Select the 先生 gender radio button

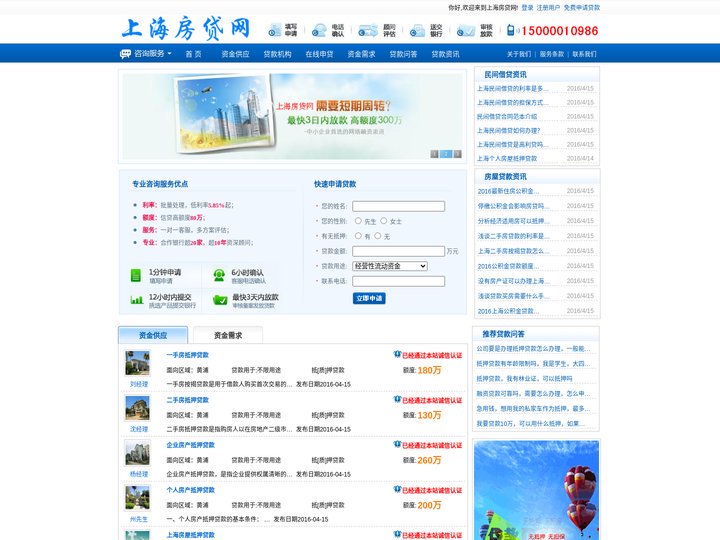[x=358, y=221]
